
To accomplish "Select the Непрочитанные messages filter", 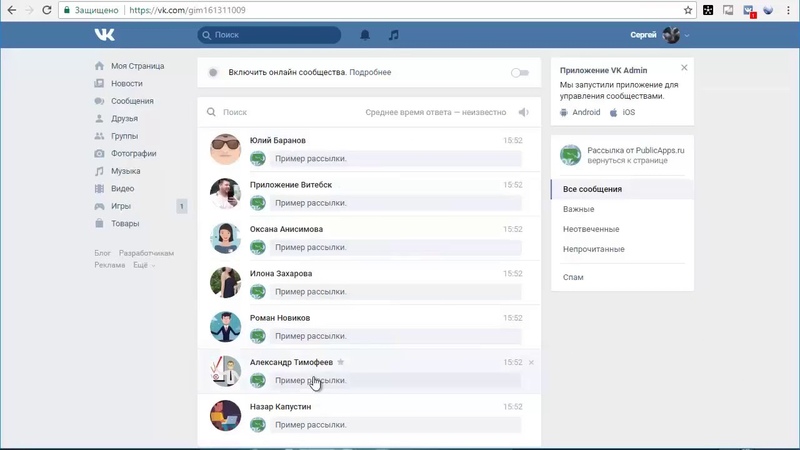I will tap(593, 249).
